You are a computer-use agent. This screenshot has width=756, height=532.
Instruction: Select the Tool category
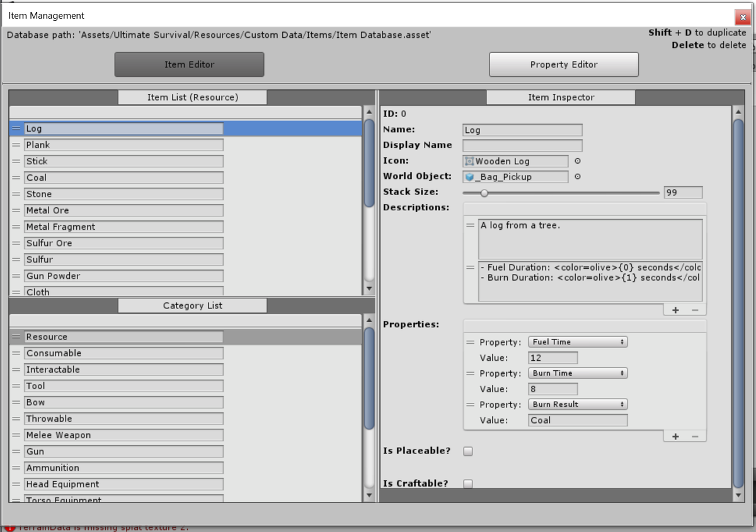(123, 386)
